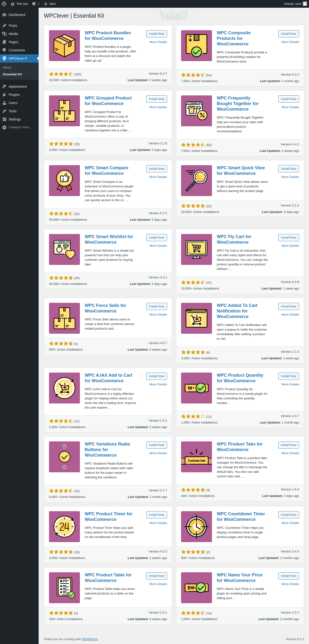The height and width of the screenshot is (644, 309).
Task: Click the WPC Product Tabs Custom tab icon
Action: [197, 457]
